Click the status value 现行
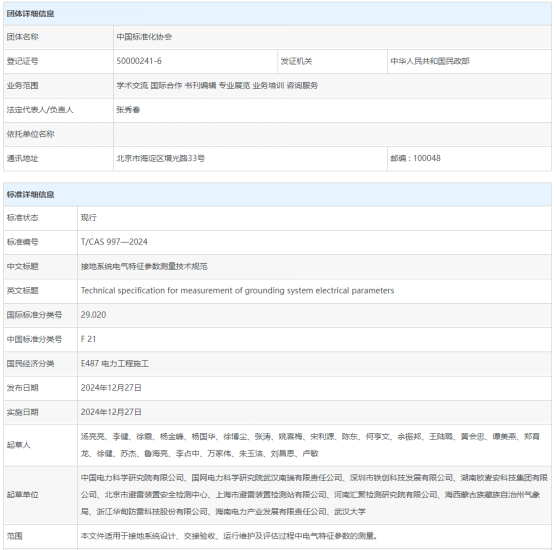Screen dimensions: 554x550 (89, 218)
